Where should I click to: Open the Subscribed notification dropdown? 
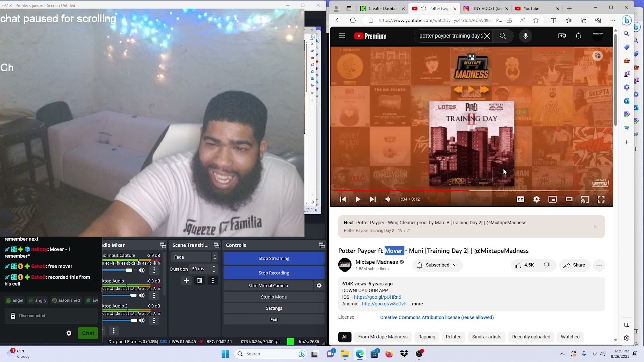(x=437, y=265)
